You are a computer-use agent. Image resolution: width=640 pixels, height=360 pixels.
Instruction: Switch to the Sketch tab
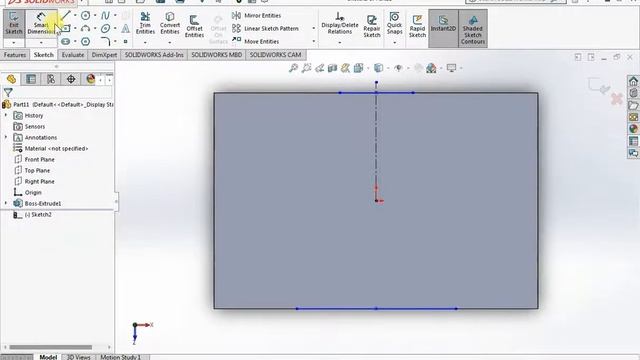click(x=43, y=55)
